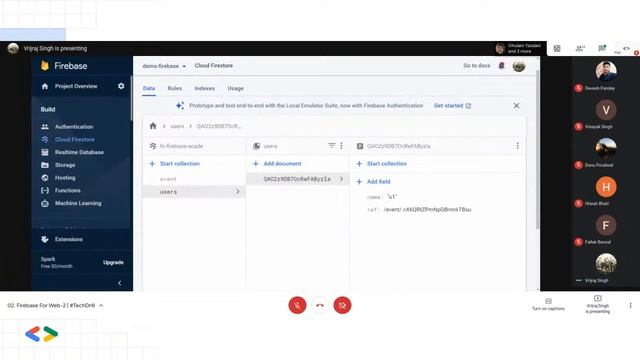Switch to the Usage tab

tap(236, 88)
